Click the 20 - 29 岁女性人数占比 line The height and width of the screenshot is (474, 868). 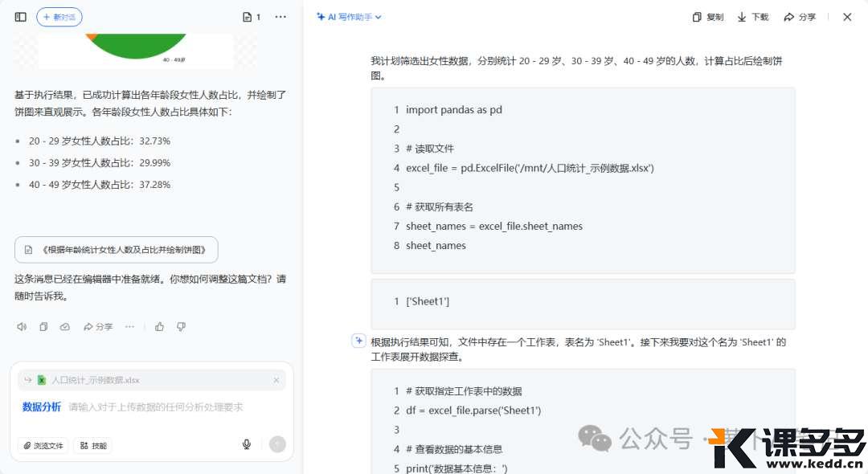coord(100,141)
